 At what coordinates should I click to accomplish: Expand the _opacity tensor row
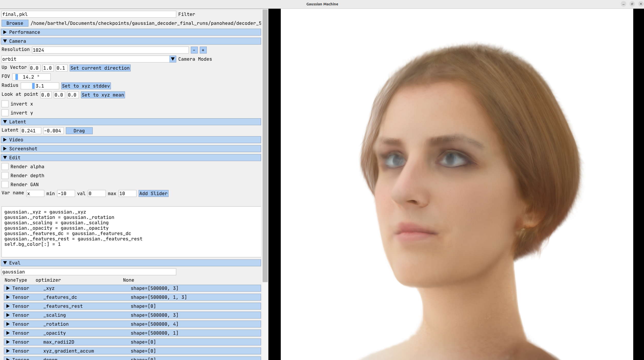(8, 333)
